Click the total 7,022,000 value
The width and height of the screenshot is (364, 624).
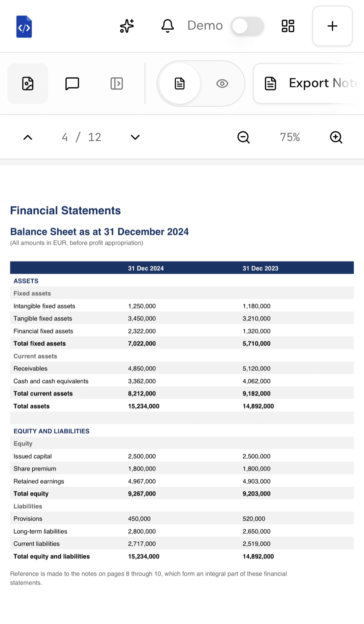tap(142, 344)
